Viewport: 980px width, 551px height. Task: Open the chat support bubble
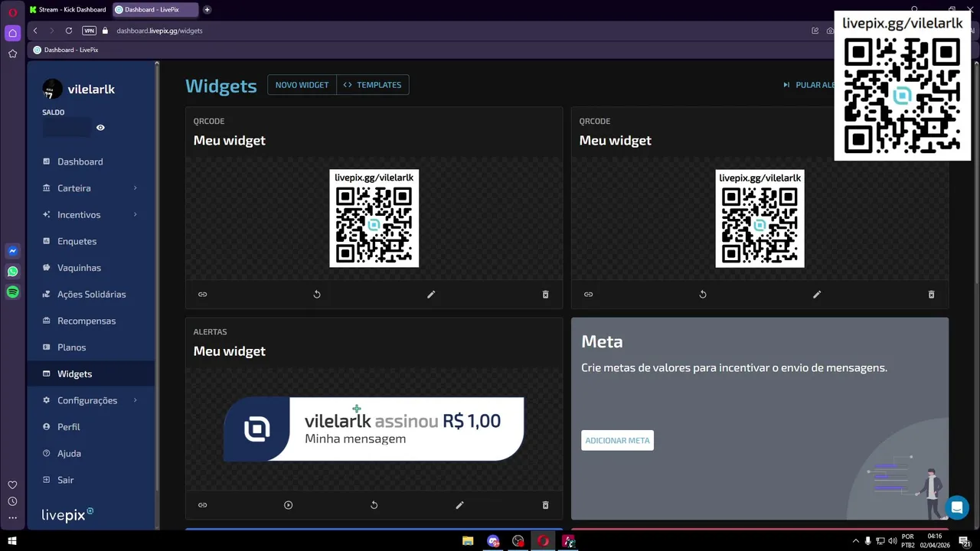[956, 507]
